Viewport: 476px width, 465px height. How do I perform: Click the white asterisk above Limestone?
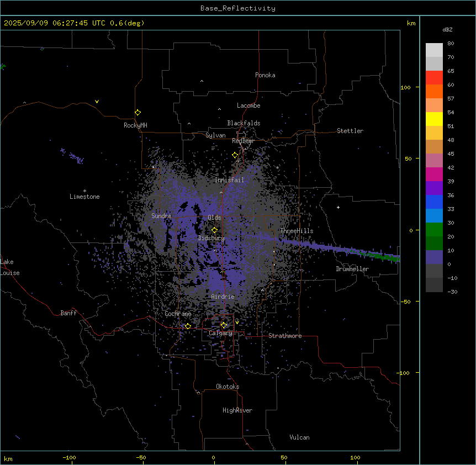point(84,191)
